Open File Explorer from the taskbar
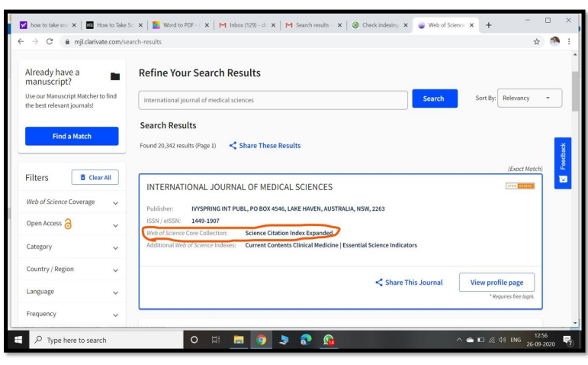The height and width of the screenshot is (365, 588). [x=238, y=341]
